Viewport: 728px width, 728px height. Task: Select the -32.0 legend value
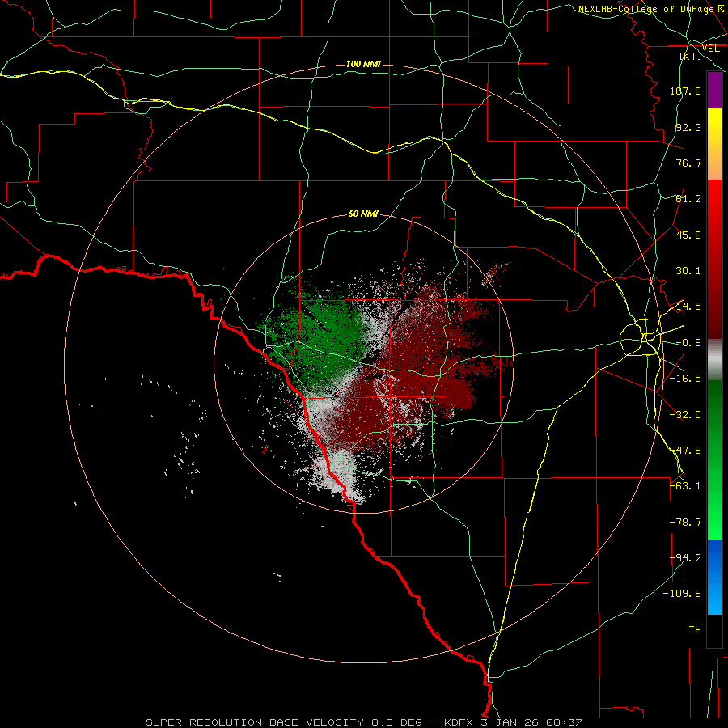(685, 415)
